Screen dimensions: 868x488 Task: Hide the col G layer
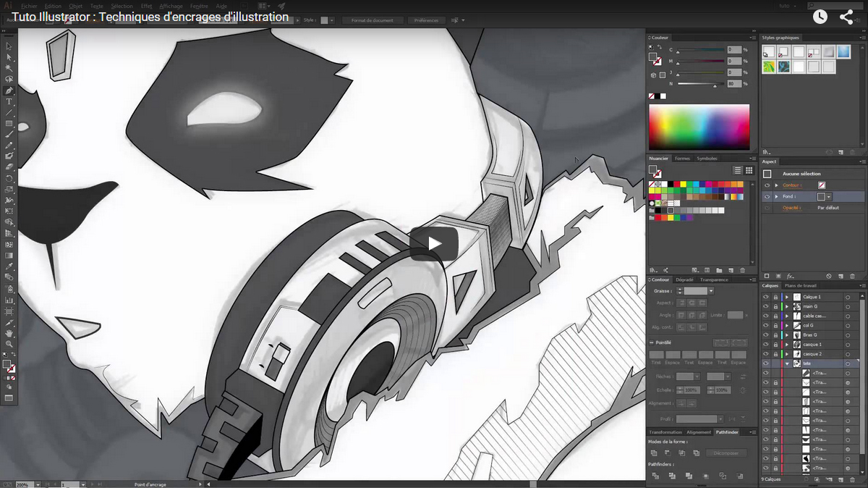766,325
